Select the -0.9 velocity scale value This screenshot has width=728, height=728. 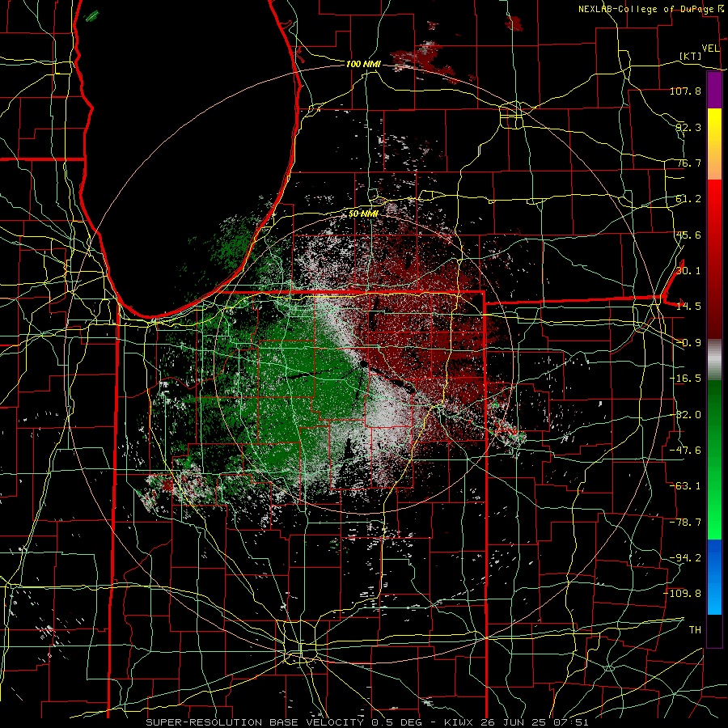tap(688, 343)
